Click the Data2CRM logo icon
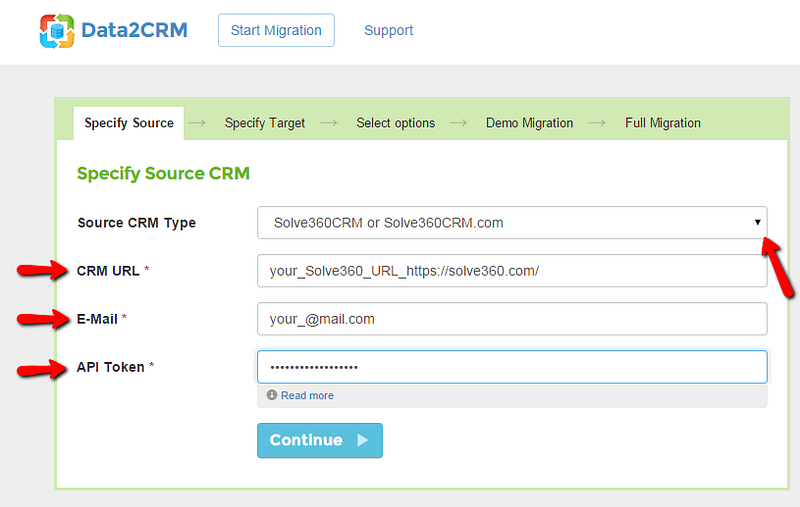800x507 pixels. click(x=57, y=31)
